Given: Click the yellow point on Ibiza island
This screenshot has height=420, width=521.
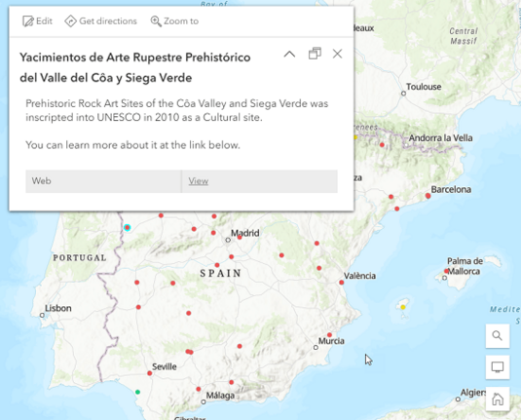Looking at the screenshot, I should pyautogui.click(x=403, y=307).
